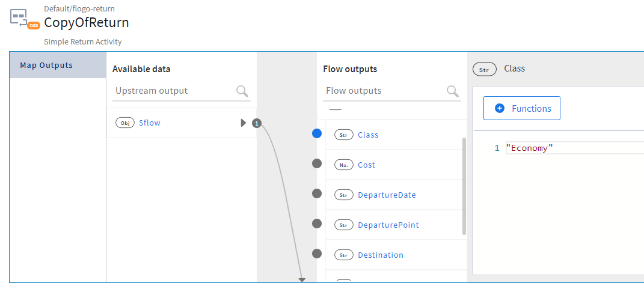The height and width of the screenshot is (289, 644).
Task: Select the mapping dot for Cost
Action: coord(317,163)
